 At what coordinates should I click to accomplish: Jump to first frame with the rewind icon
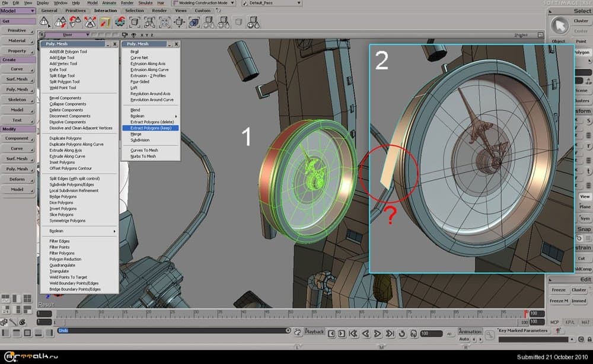[354, 333]
